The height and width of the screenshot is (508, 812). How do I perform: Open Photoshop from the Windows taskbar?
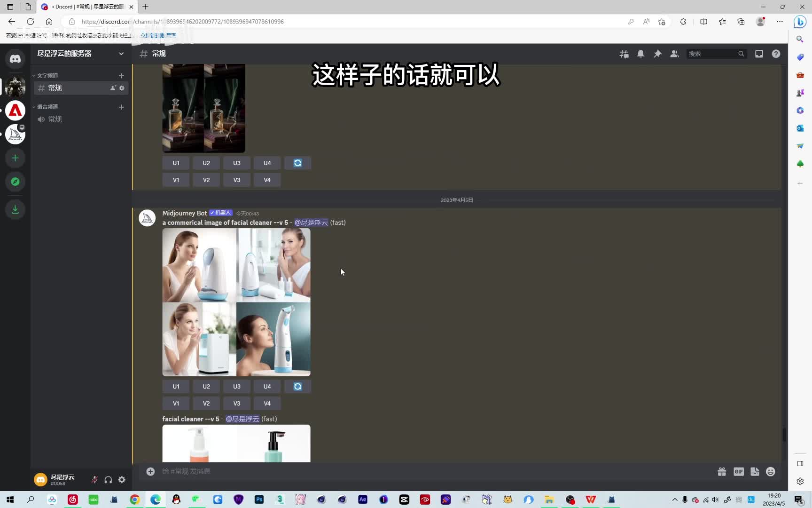click(x=259, y=500)
